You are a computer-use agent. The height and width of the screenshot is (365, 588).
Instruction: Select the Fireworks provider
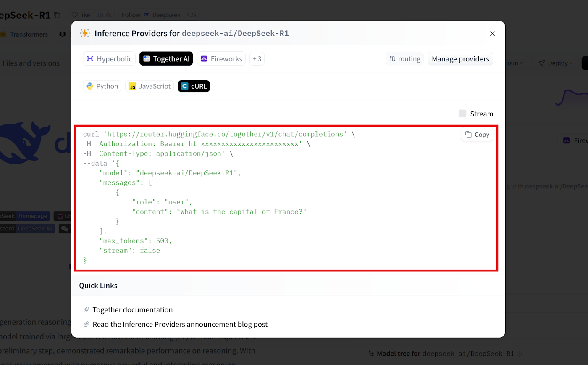pos(221,59)
